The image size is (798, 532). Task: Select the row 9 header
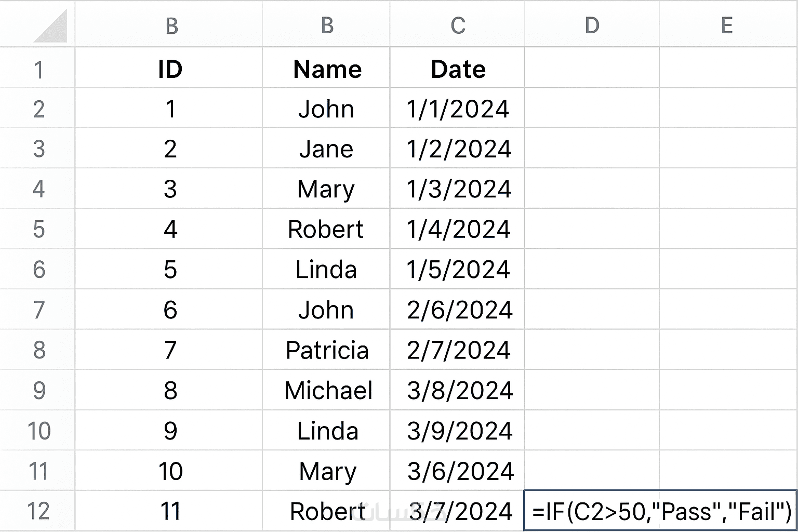[38, 391]
